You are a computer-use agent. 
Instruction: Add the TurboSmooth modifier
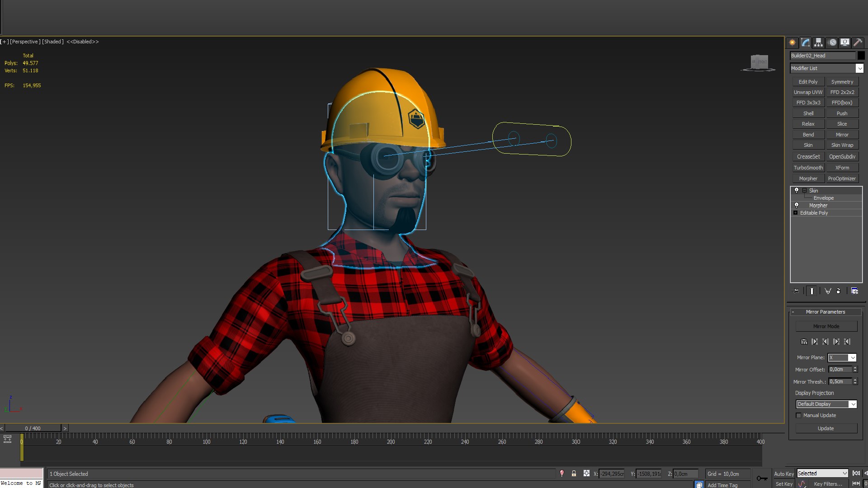click(x=808, y=168)
